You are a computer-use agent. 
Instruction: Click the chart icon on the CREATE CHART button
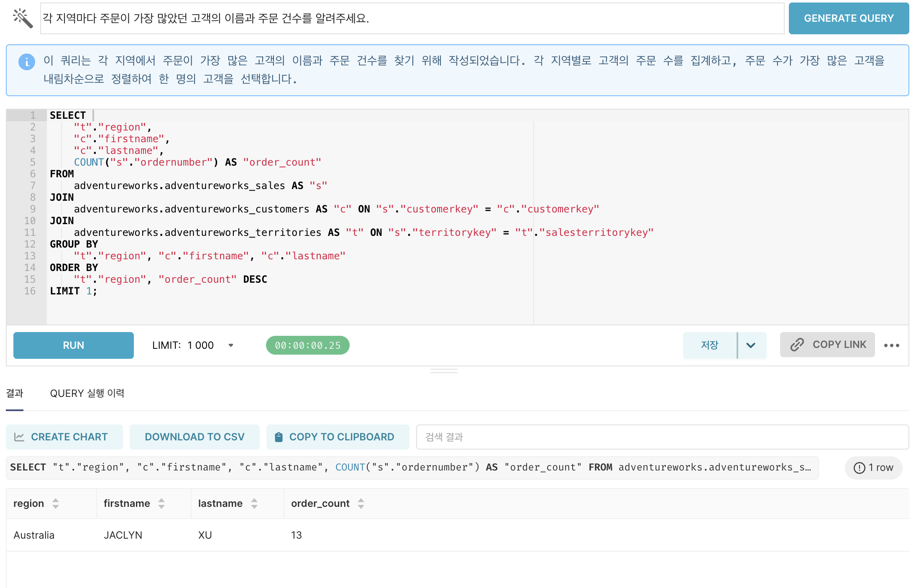[20, 437]
